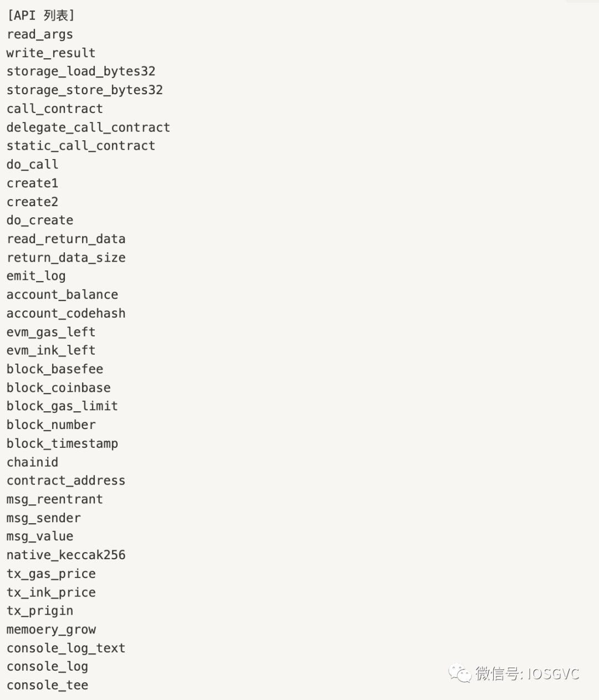Select the static_call_contract line
This screenshot has height=700, width=599.
pos(81,146)
